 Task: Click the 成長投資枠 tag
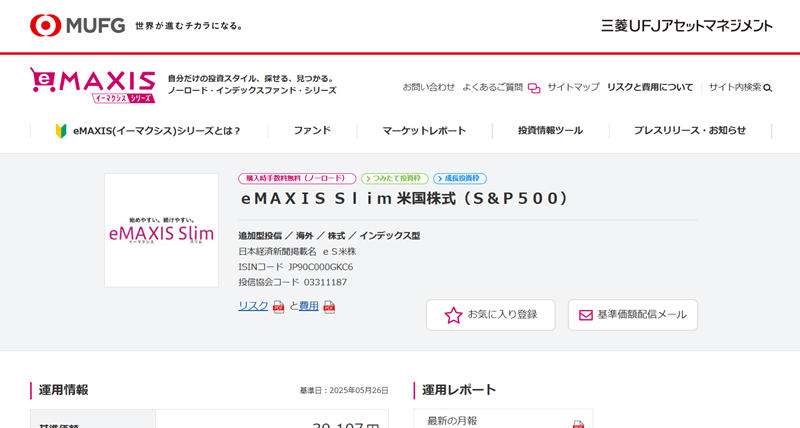pyautogui.click(x=460, y=179)
